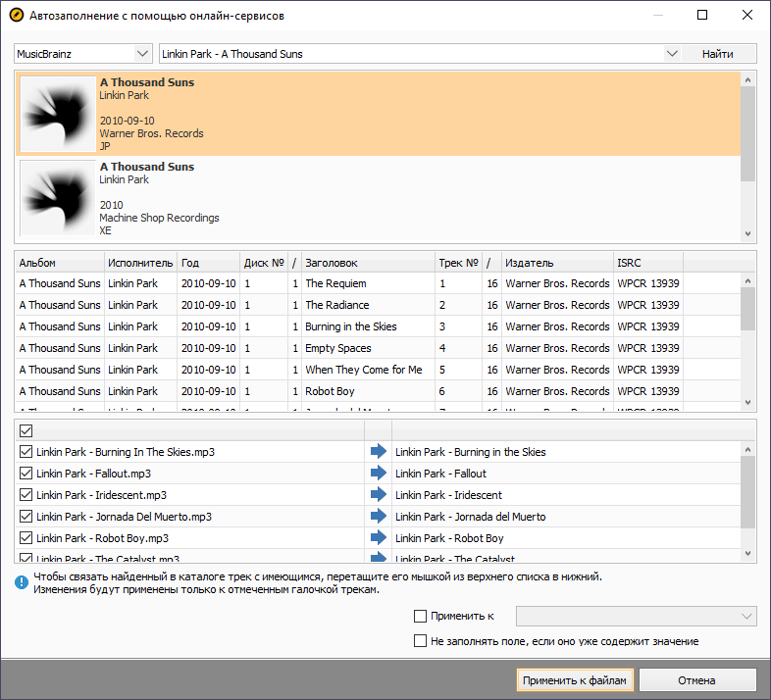Click the 'Альбом' column header
771x700 pixels.
click(60, 263)
